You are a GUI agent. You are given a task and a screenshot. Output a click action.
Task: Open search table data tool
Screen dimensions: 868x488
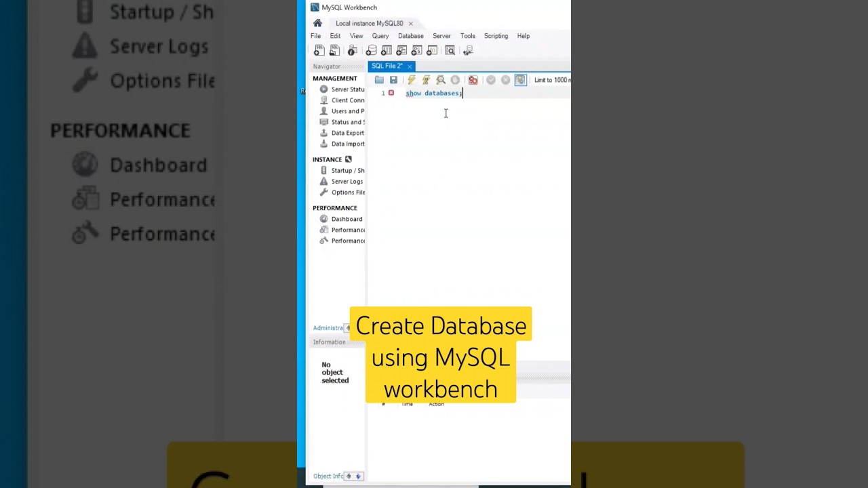(450, 51)
